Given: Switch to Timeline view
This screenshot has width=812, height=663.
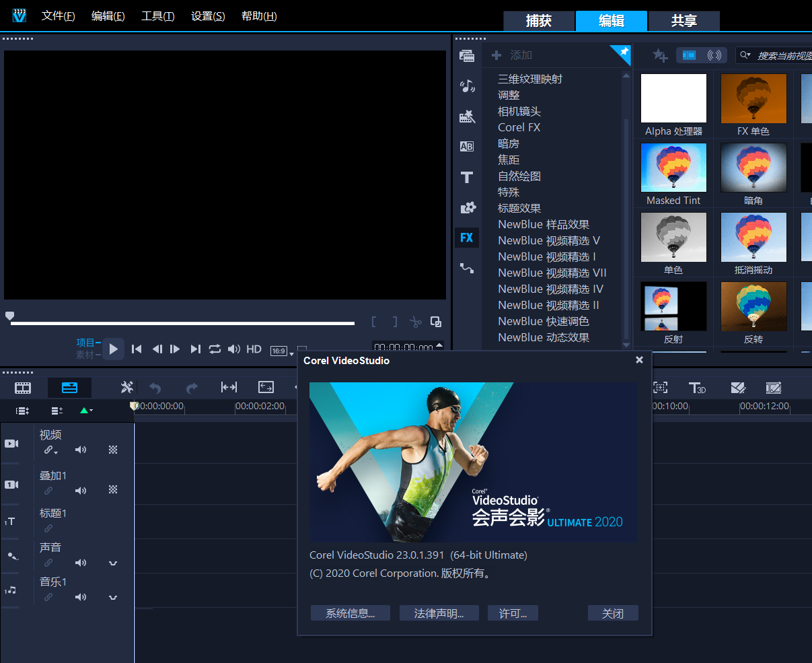Looking at the screenshot, I should point(69,388).
